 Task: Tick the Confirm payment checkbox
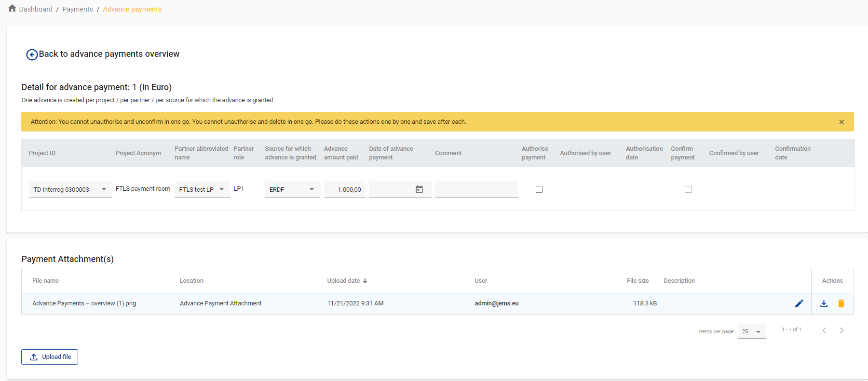pos(688,189)
